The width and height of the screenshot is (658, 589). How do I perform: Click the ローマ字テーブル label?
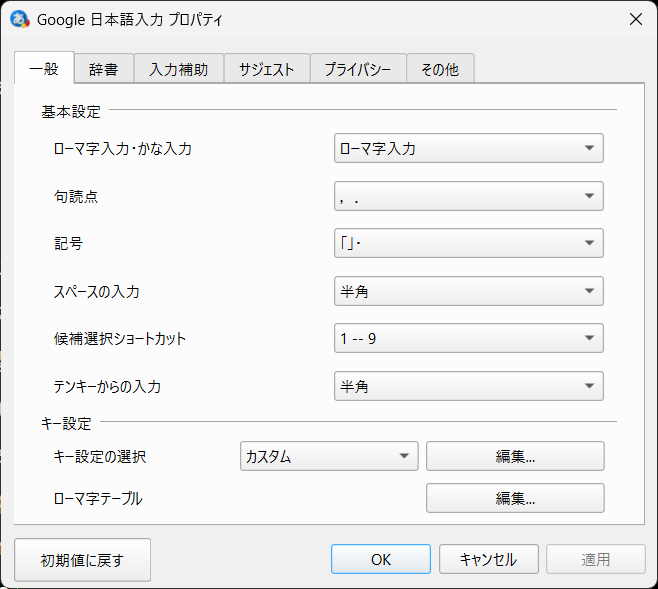(x=98, y=498)
